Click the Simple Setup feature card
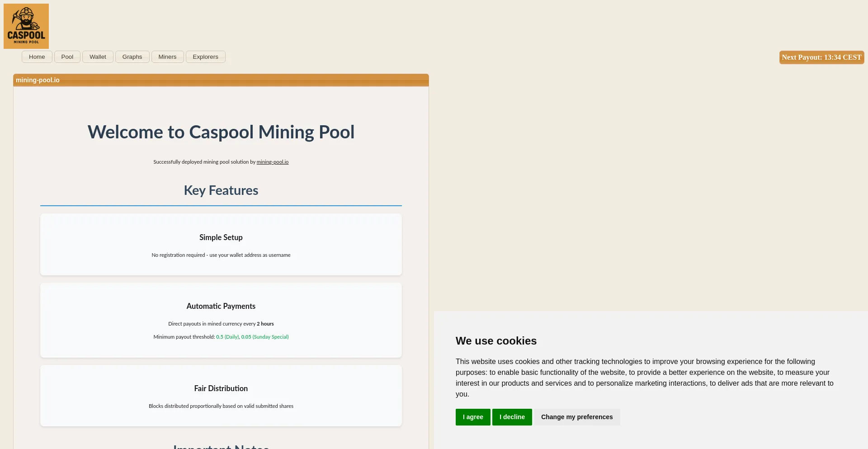Viewport: 868px width, 449px height. tap(221, 245)
